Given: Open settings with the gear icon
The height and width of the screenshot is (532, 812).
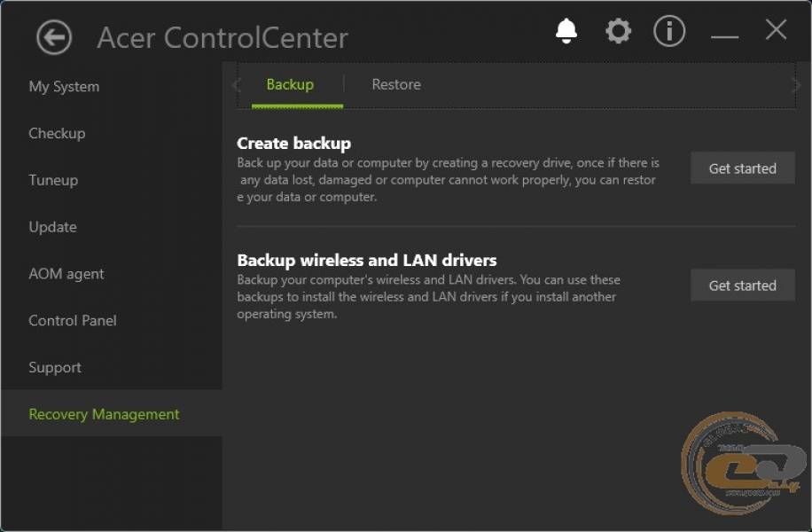Looking at the screenshot, I should click(619, 31).
